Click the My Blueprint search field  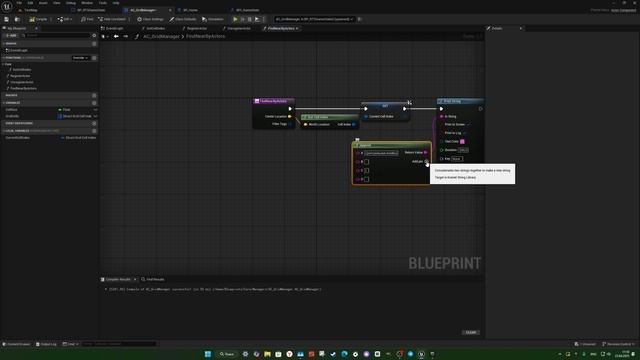tap(56, 36)
